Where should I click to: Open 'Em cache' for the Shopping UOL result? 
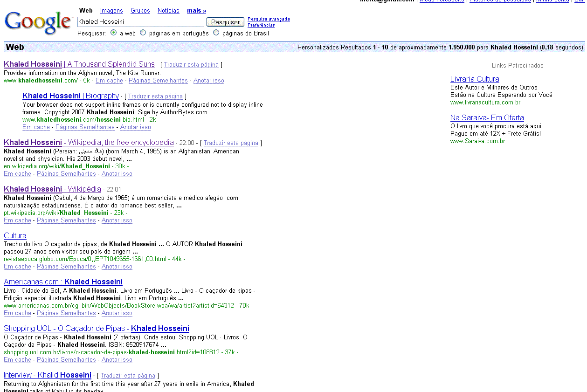tap(17, 360)
